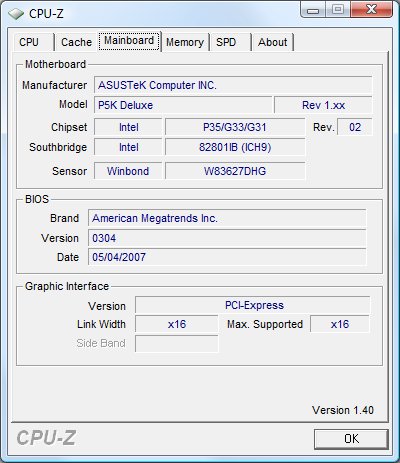
Task: Click the Version 1.40 label
Action: click(x=343, y=410)
